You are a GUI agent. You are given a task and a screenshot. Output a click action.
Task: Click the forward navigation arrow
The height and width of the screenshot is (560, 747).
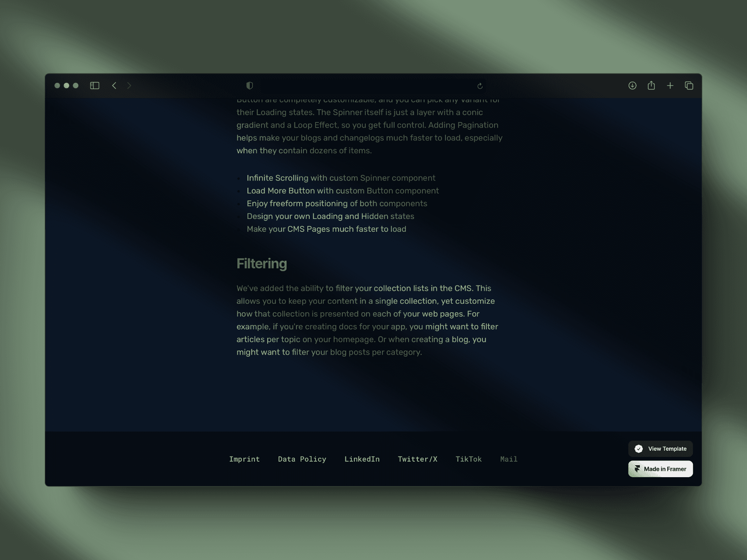point(130,85)
